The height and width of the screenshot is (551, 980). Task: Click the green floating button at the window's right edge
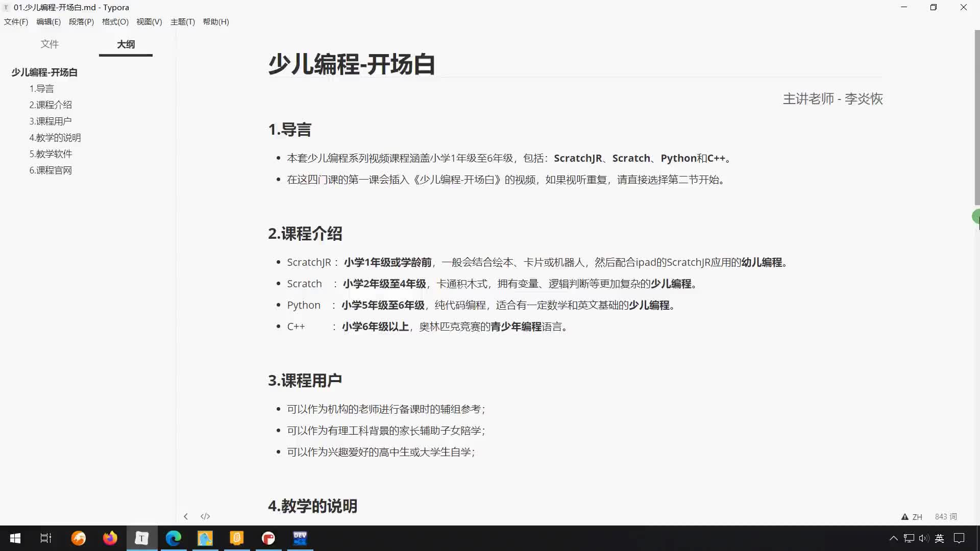[976, 216]
